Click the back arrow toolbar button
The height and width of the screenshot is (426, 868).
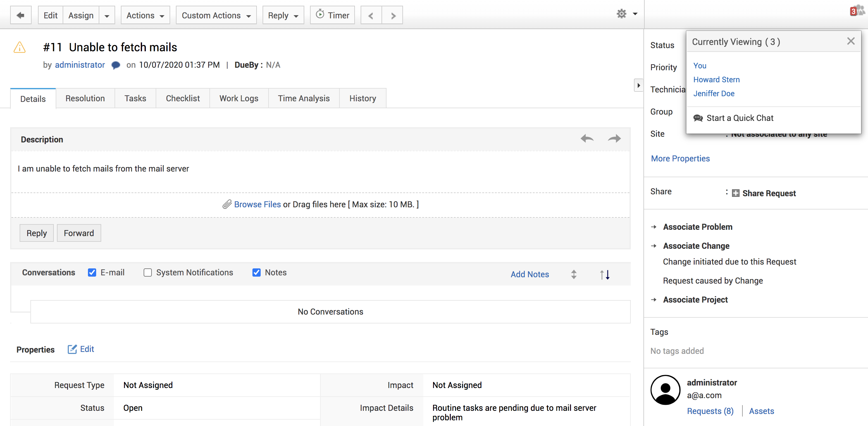21,15
